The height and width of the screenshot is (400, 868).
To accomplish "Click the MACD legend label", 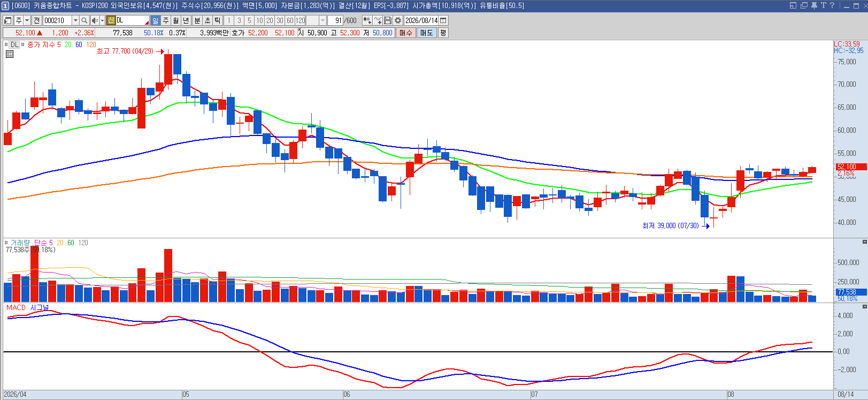I will [16, 307].
